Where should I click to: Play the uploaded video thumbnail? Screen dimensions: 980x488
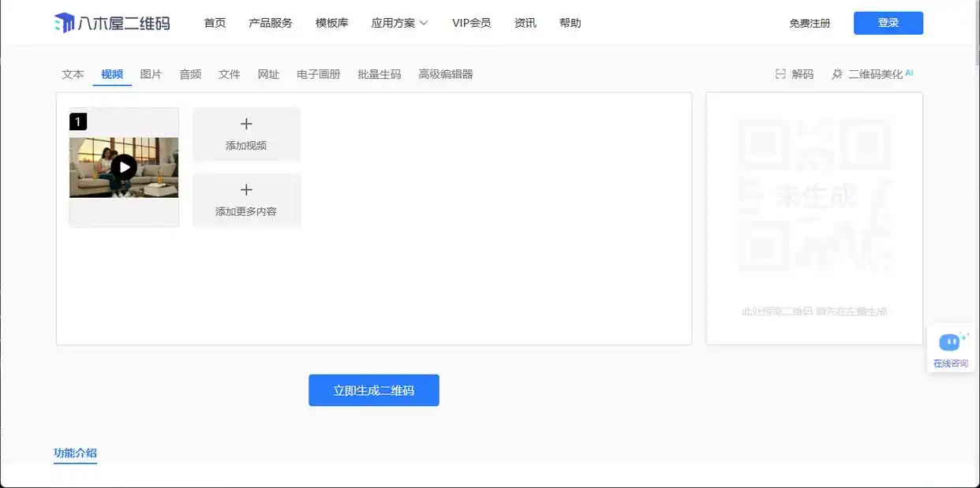pos(124,167)
